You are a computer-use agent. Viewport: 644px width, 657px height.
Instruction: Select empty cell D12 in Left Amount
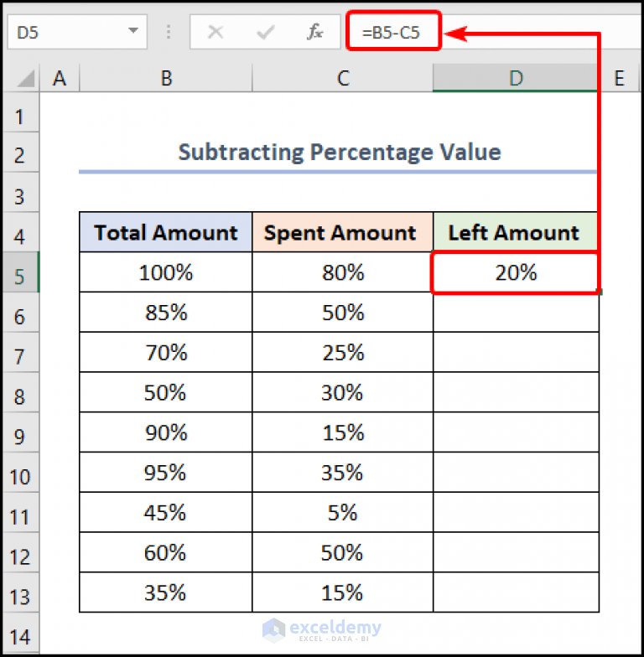pos(516,552)
